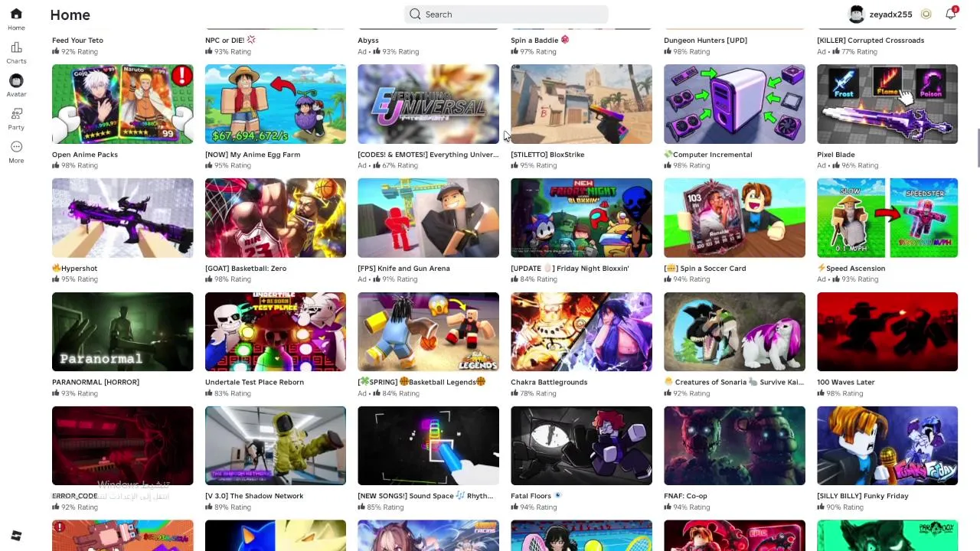
Task: Open the Open Anime Packs thumbnail
Action: (x=122, y=104)
